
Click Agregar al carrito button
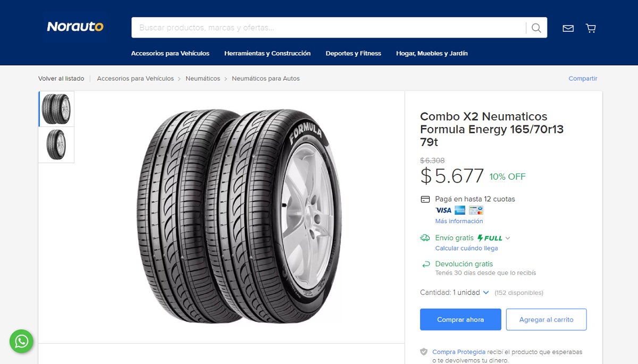pyautogui.click(x=546, y=319)
